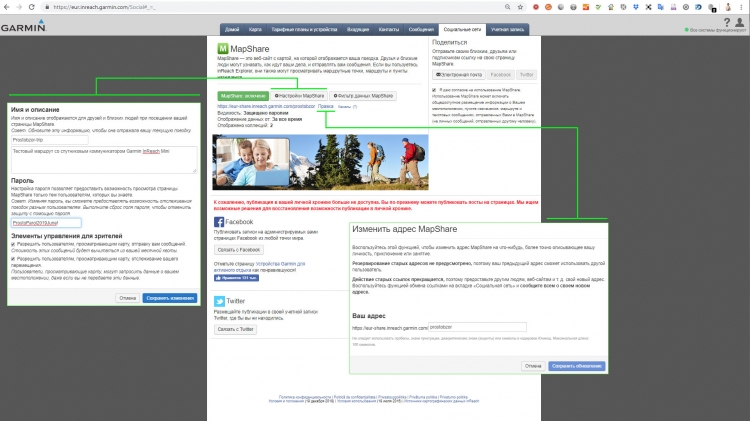Screen dimensions: 750x421
Task: Click the black X-shaped extension icon
Action: point(648,7)
